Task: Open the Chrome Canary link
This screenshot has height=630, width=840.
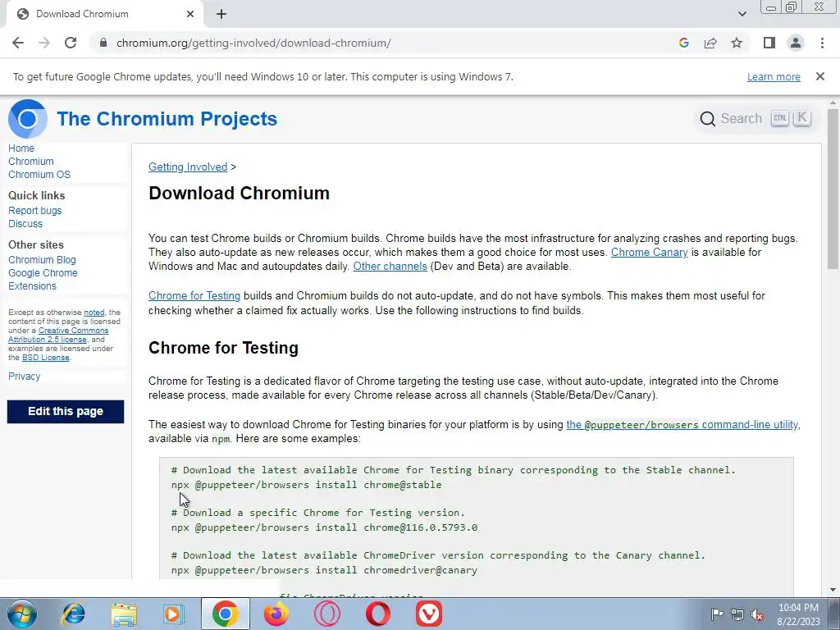Action: tap(650, 252)
